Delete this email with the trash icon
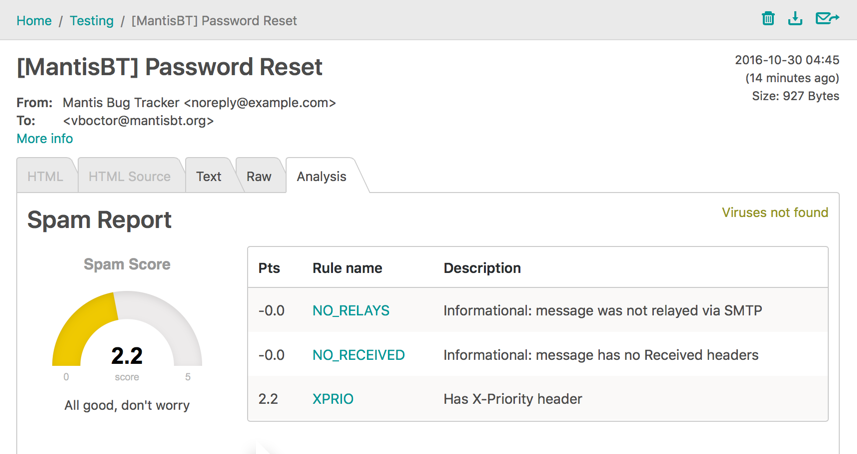The height and width of the screenshot is (454, 857). coord(768,18)
